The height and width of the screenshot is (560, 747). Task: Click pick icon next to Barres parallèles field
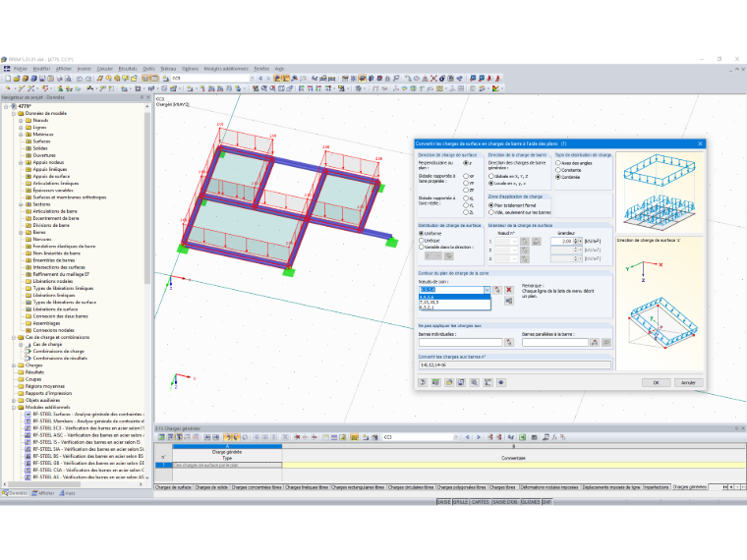point(595,342)
